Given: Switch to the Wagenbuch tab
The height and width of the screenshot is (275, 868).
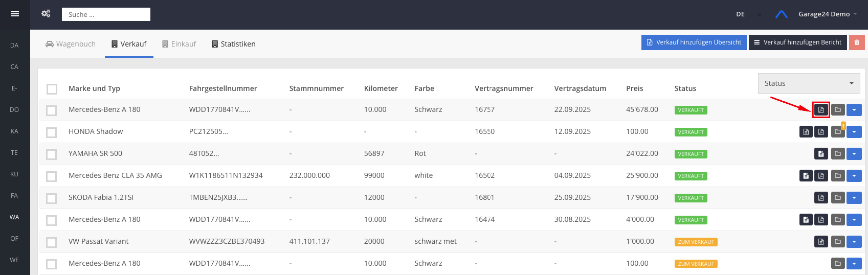Looking at the screenshot, I should pos(71,44).
